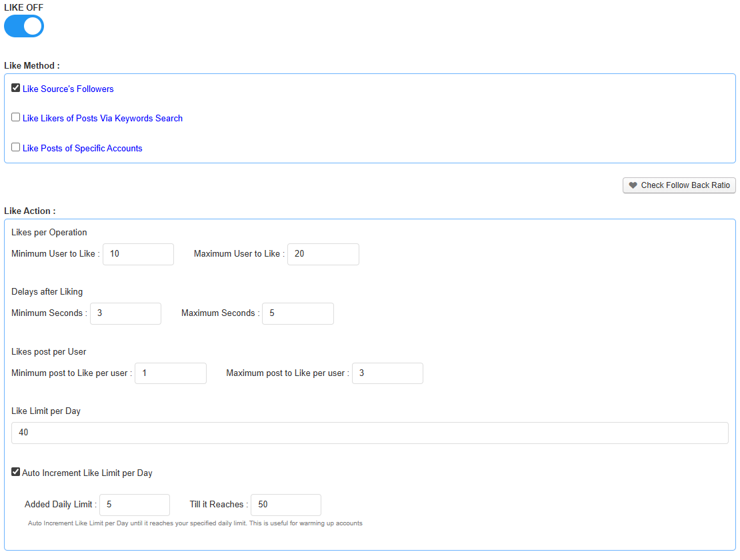
Task: Click the Like Limit per Day input
Action: [x=369, y=433]
